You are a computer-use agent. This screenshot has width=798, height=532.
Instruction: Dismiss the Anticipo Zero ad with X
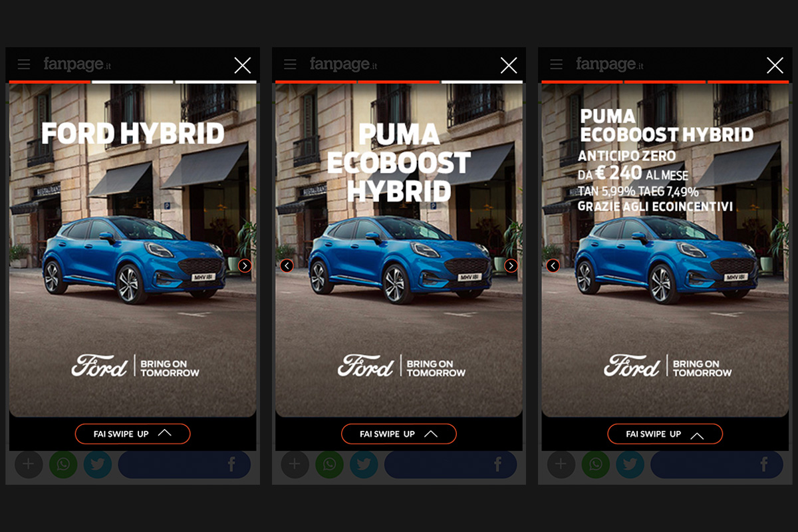[775, 65]
